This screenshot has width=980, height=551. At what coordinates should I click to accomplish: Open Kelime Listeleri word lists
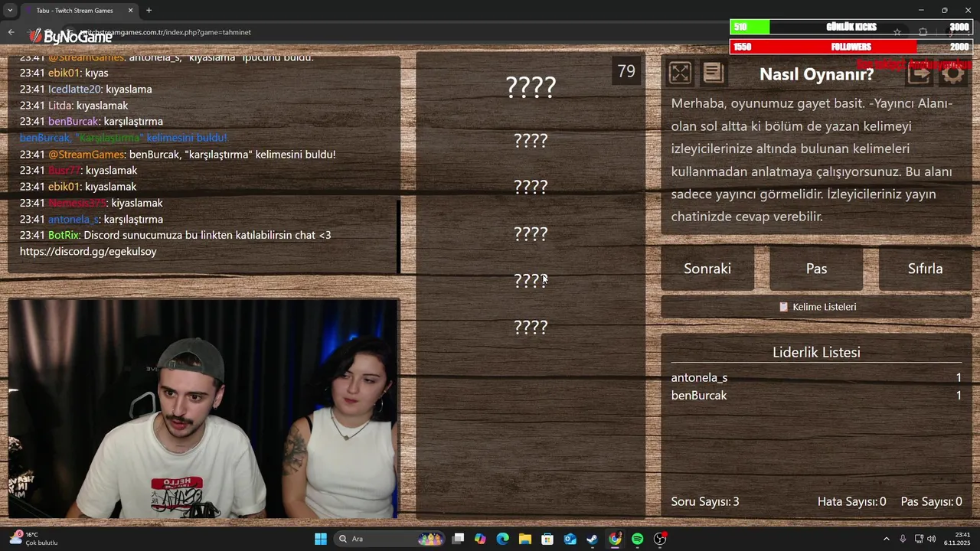(x=816, y=307)
